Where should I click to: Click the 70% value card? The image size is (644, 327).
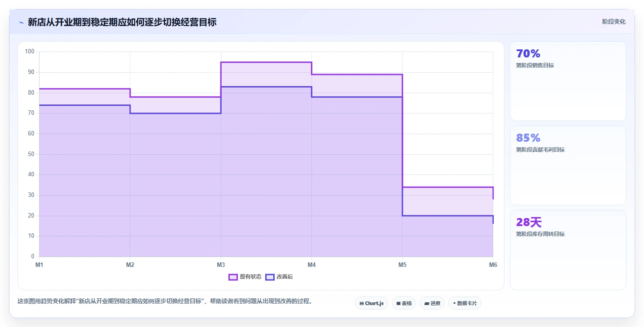click(x=568, y=81)
